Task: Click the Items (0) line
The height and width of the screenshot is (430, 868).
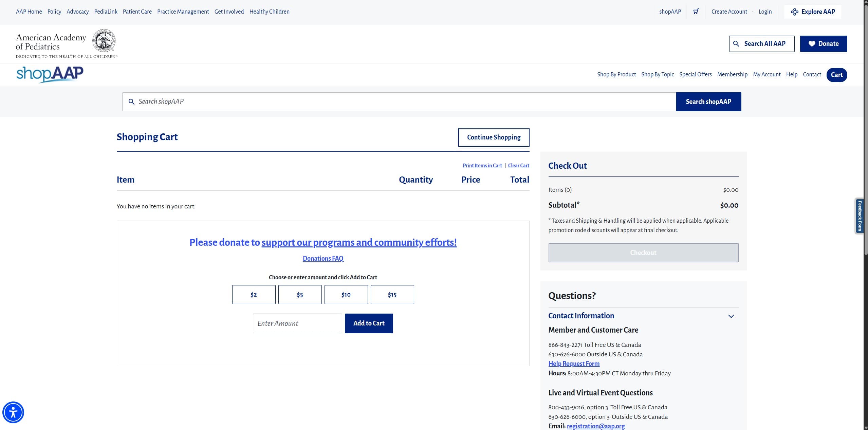Action: coord(643,190)
